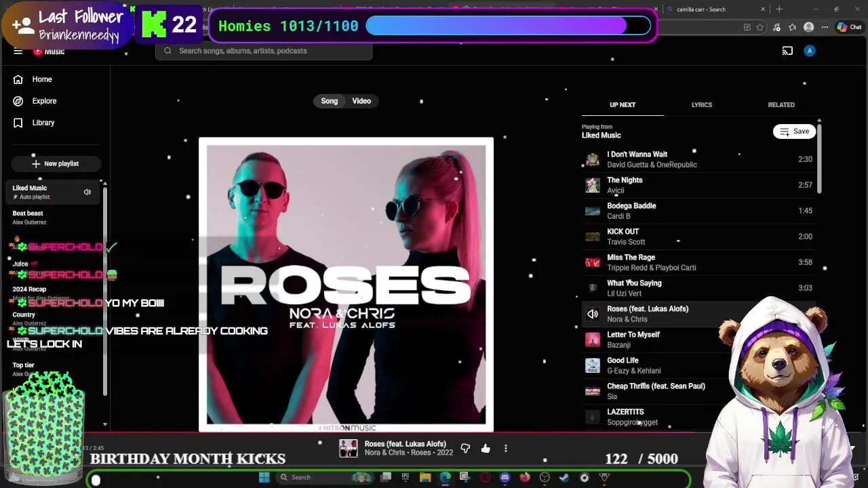Click small Roses thumbnail in player bar
Image resolution: width=868 pixels, height=488 pixels.
pos(348,448)
